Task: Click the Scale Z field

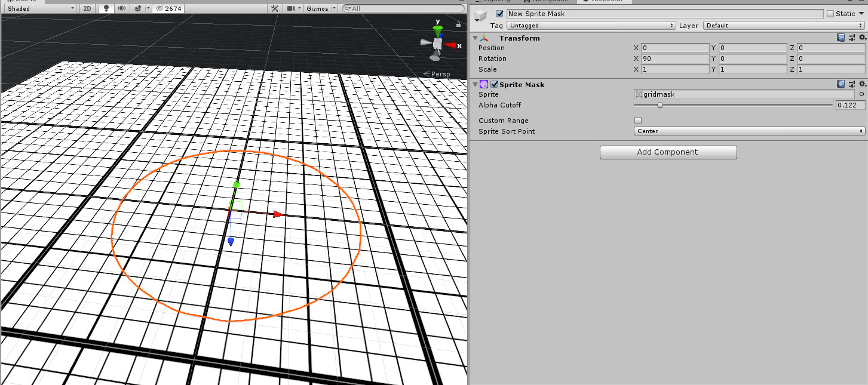Action: 831,69
